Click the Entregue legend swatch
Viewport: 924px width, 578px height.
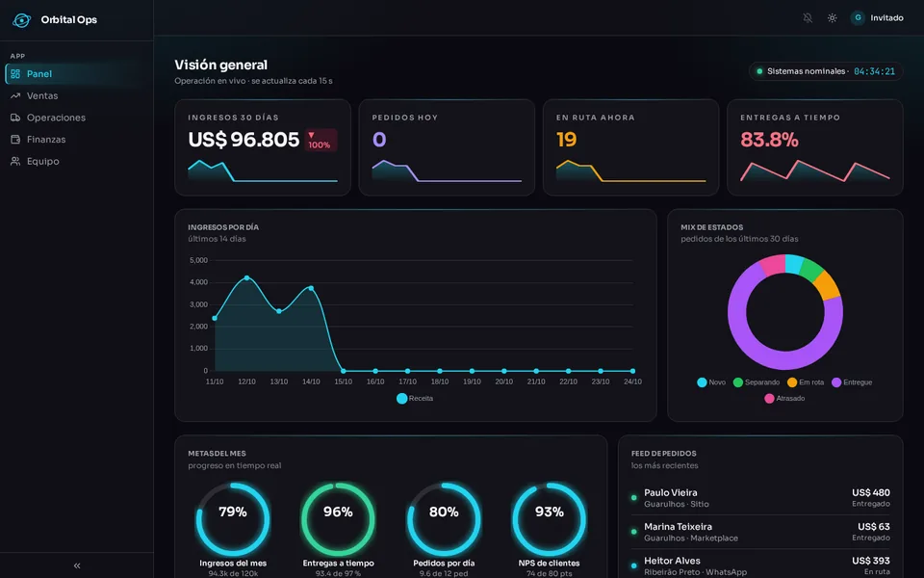pos(836,382)
